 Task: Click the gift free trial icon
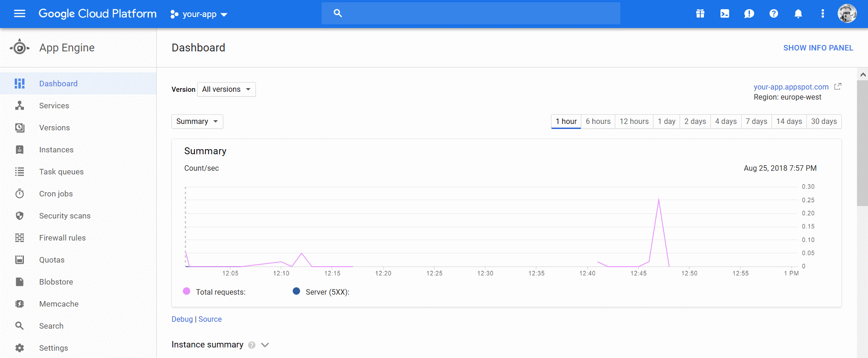point(700,14)
